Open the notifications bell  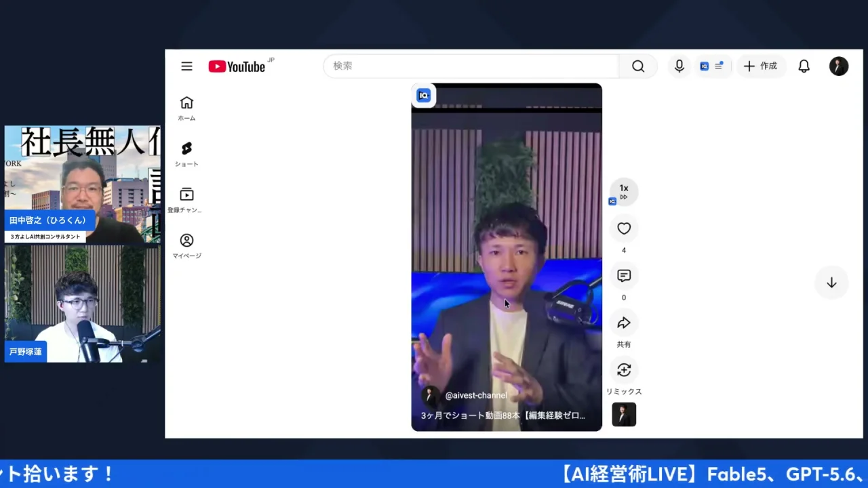click(804, 66)
